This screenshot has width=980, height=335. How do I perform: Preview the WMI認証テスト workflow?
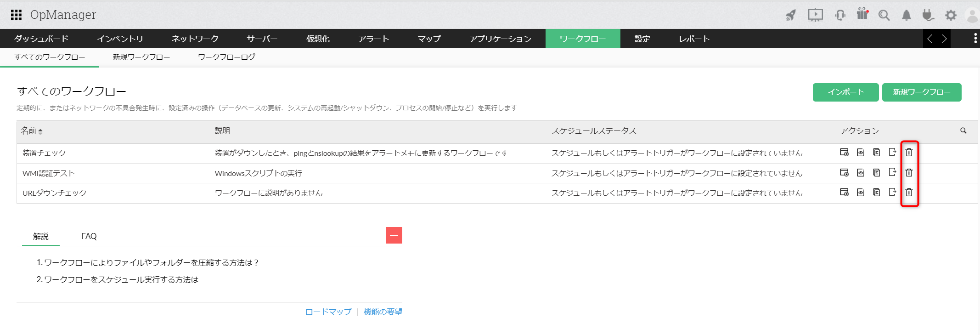[861, 173]
